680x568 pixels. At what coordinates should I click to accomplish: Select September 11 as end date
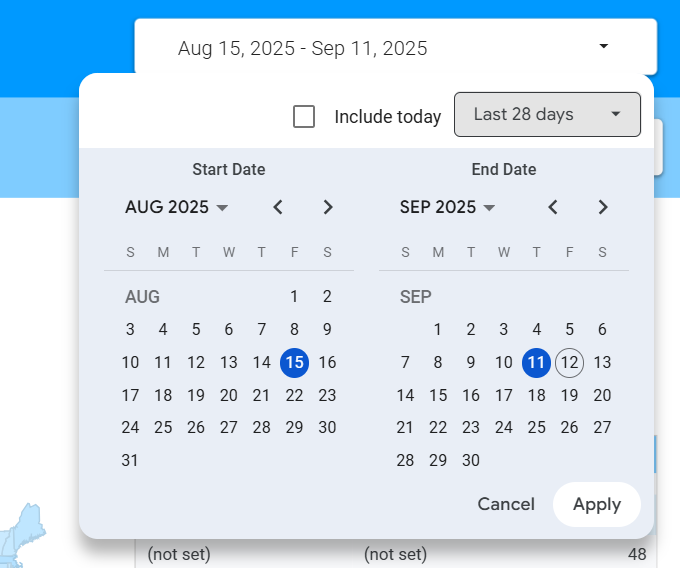[537, 363]
